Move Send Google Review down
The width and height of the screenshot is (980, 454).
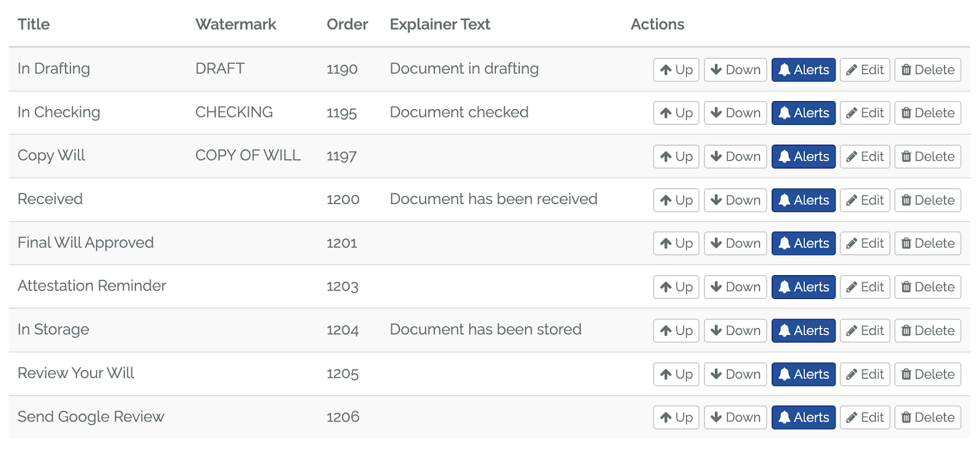tap(735, 417)
